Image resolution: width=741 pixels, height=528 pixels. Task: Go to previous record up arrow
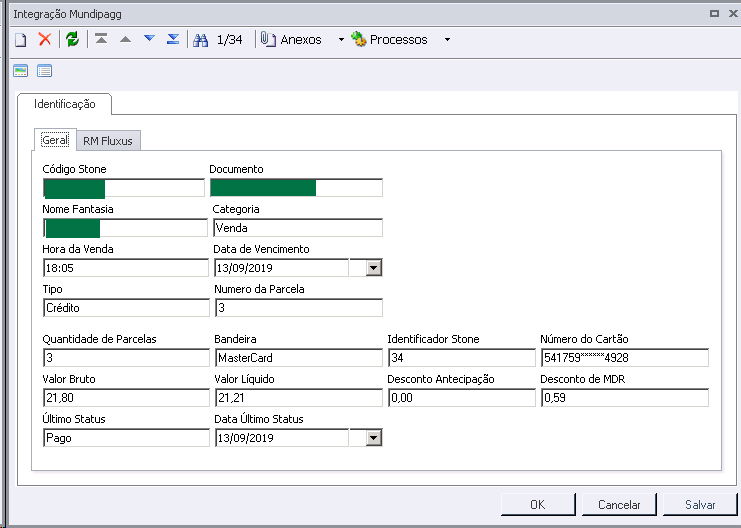125,39
